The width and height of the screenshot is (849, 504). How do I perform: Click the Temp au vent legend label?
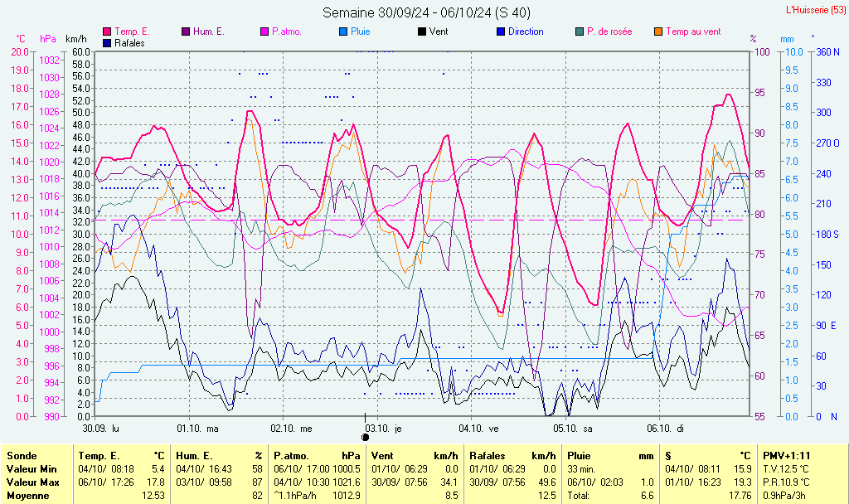coord(694,32)
